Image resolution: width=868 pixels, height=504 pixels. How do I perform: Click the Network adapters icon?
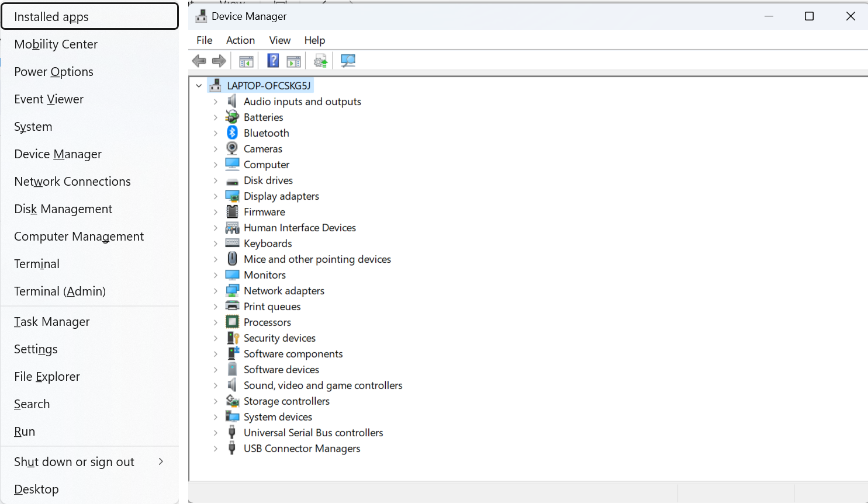232,290
